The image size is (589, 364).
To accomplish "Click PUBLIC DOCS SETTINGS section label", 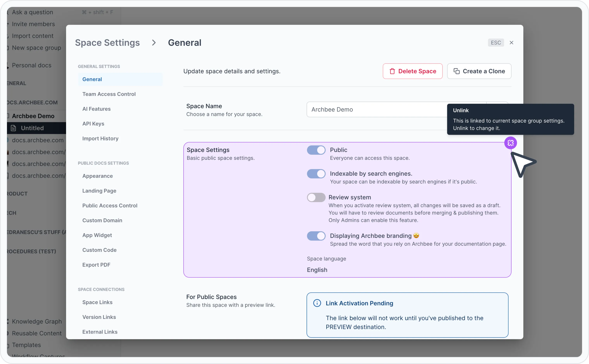I will [103, 163].
